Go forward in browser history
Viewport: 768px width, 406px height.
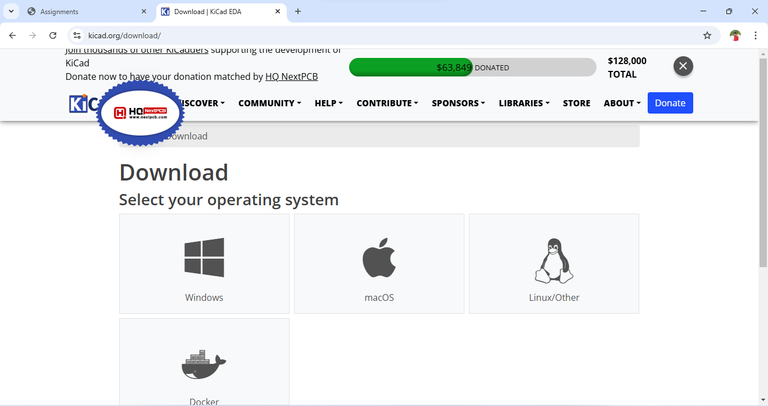pos(32,35)
